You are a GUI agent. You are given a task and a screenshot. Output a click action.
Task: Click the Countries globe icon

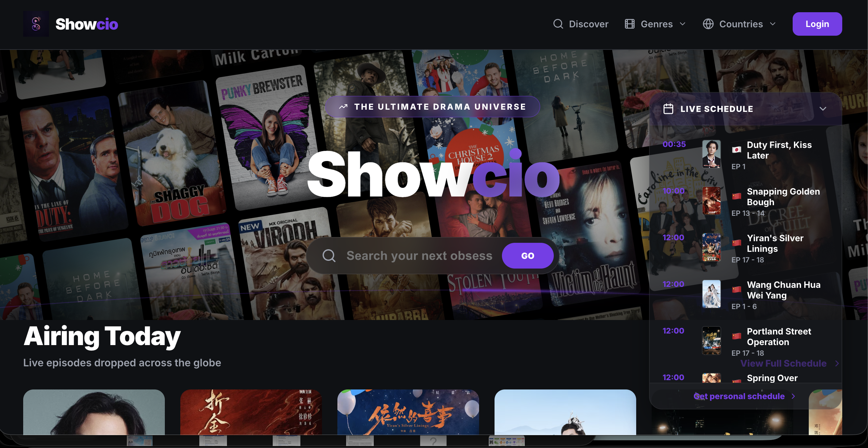click(x=708, y=24)
